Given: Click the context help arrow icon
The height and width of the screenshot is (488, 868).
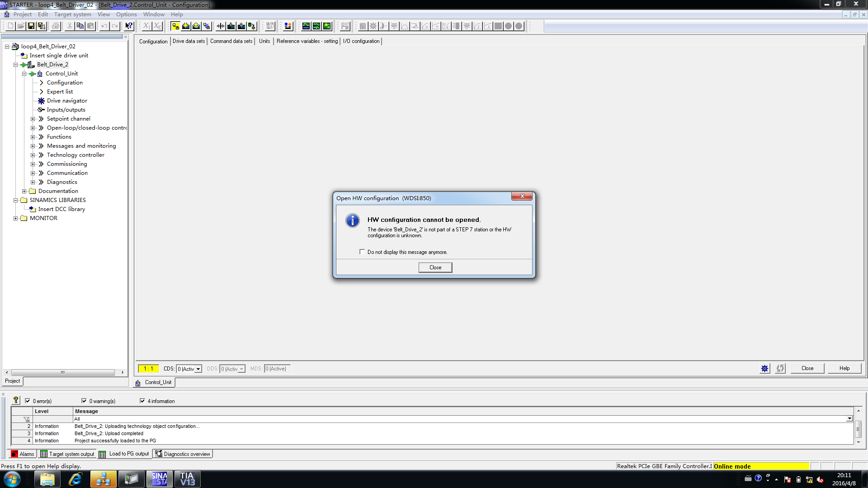Looking at the screenshot, I should point(129,26).
